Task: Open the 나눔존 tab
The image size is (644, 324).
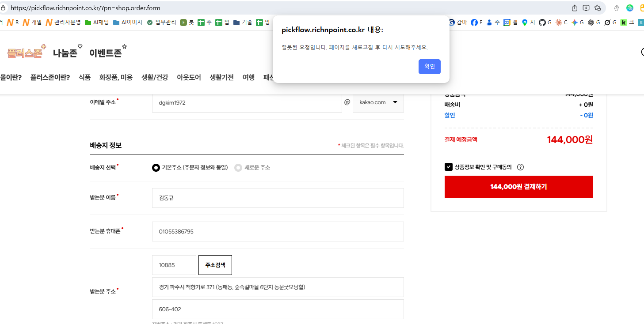Action: [68, 52]
